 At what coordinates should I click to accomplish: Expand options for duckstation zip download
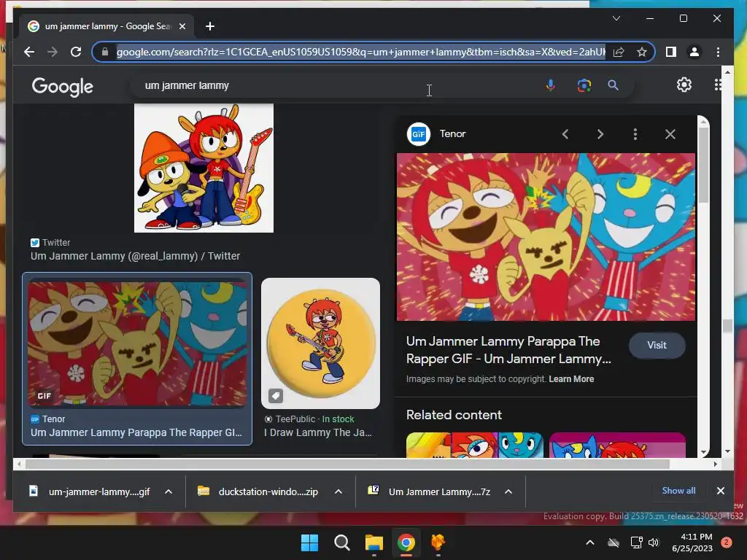point(338,491)
